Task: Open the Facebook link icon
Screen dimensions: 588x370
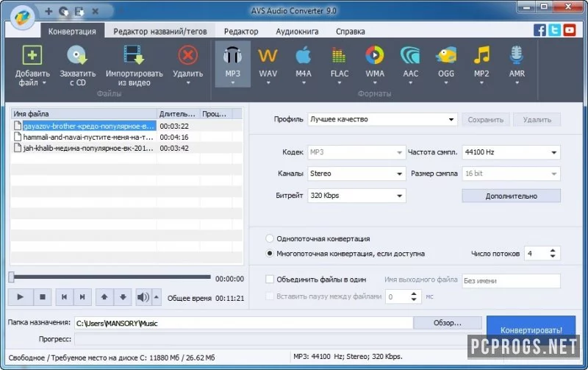Action: (539, 30)
